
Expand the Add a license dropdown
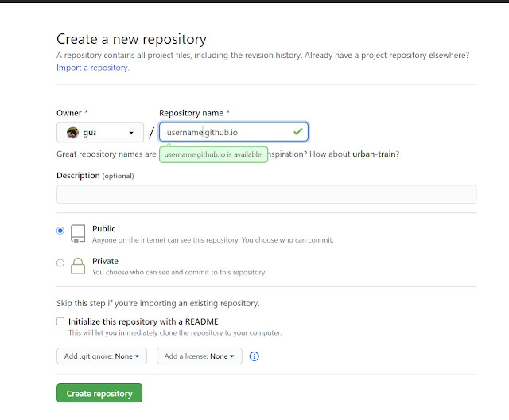pos(200,356)
